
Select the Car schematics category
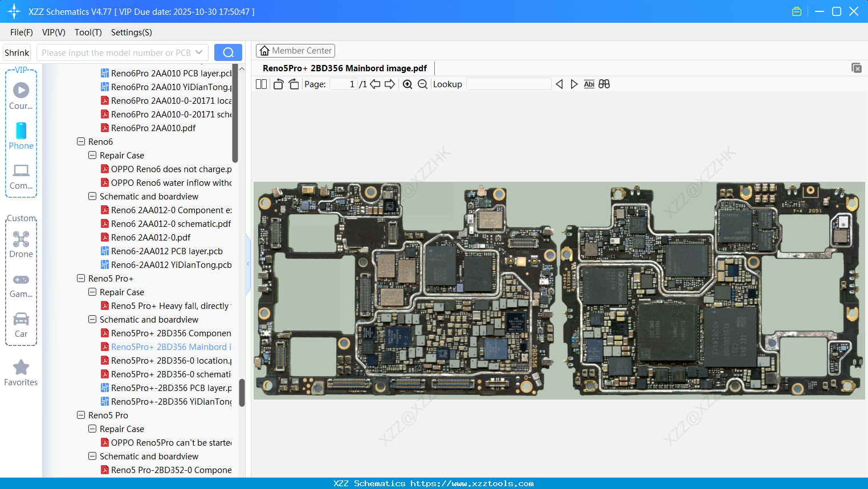click(x=21, y=325)
